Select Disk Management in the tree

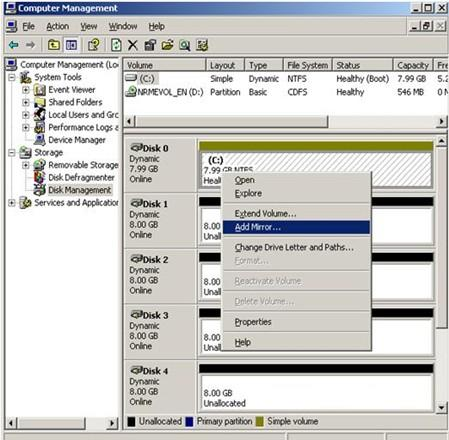tap(80, 190)
